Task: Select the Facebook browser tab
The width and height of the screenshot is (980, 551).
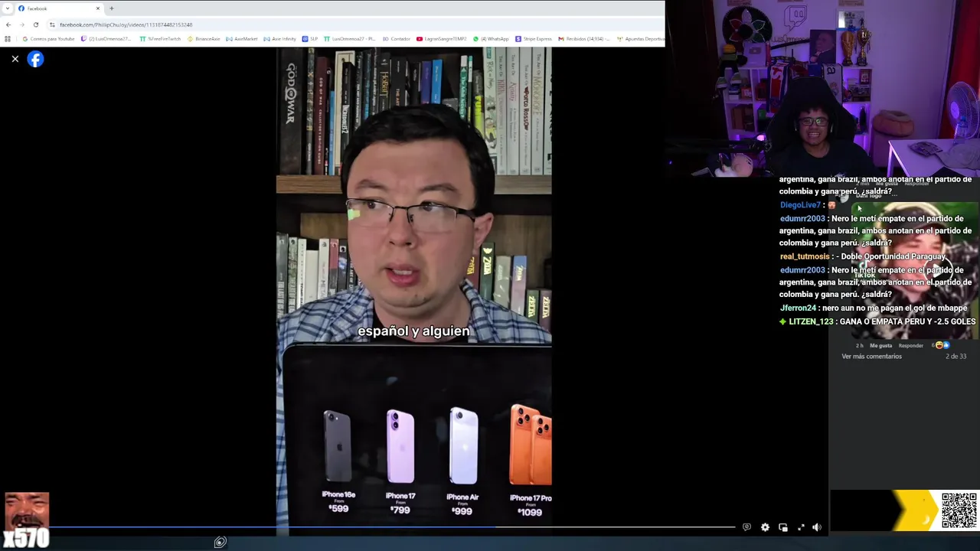Action: pos(59,8)
